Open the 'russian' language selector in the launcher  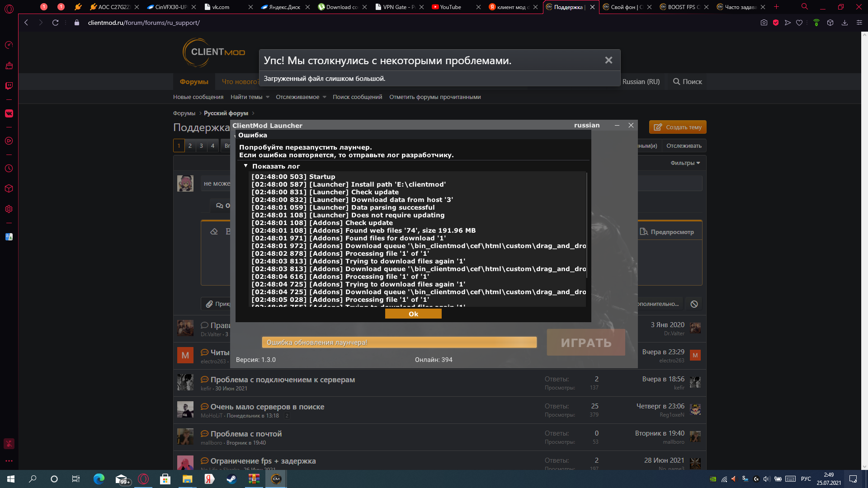pyautogui.click(x=587, y=125)
